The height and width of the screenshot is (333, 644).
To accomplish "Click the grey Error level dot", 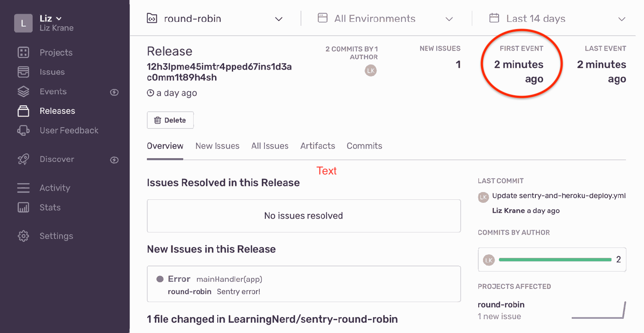I will click(x=160, y=279).
